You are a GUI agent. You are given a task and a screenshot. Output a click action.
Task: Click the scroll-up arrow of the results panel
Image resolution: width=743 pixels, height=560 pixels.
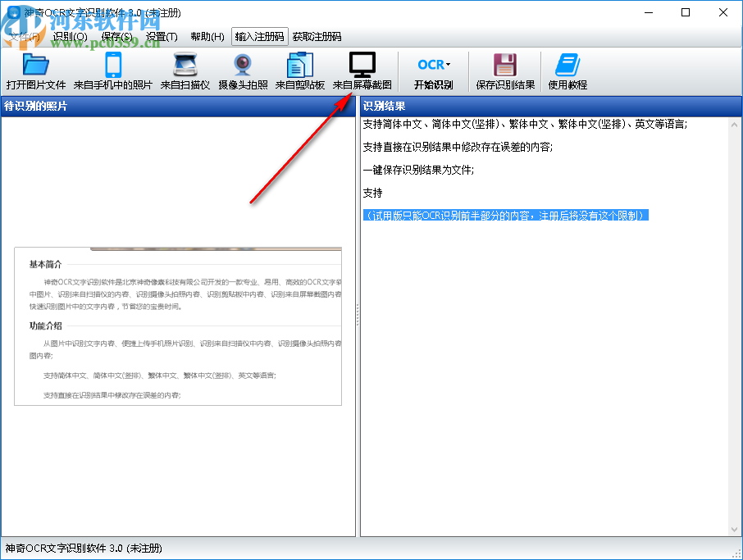(735, 125)
